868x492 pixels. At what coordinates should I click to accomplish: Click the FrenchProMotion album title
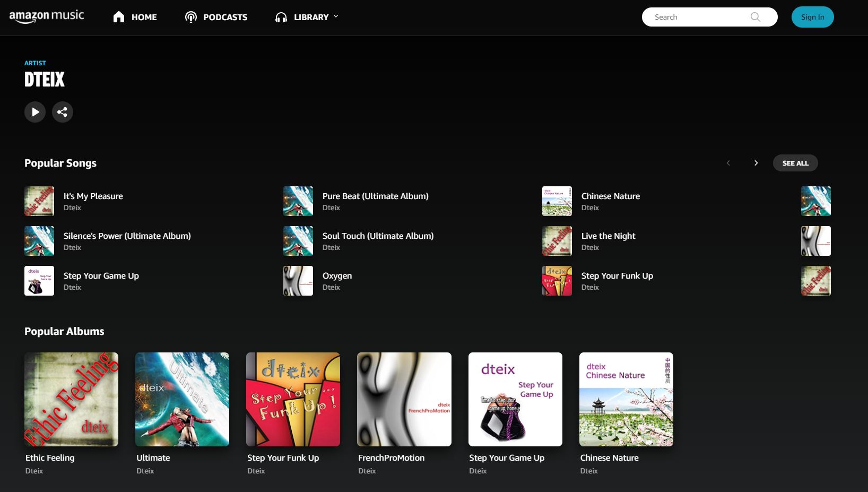point(392,458)
